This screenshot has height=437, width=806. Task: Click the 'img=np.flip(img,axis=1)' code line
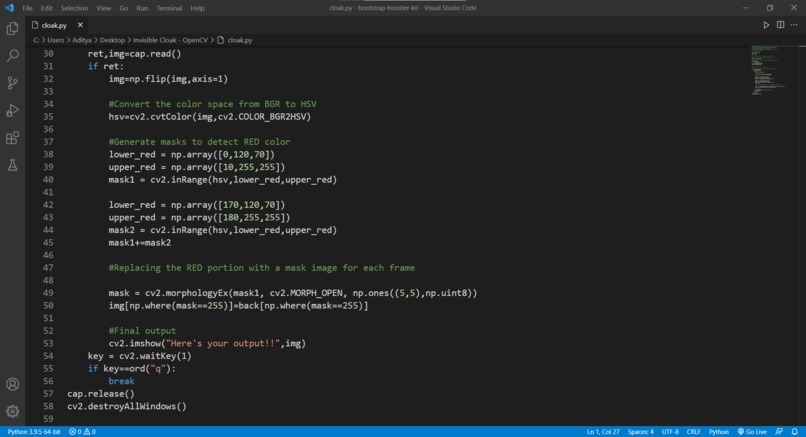[168, 79]
